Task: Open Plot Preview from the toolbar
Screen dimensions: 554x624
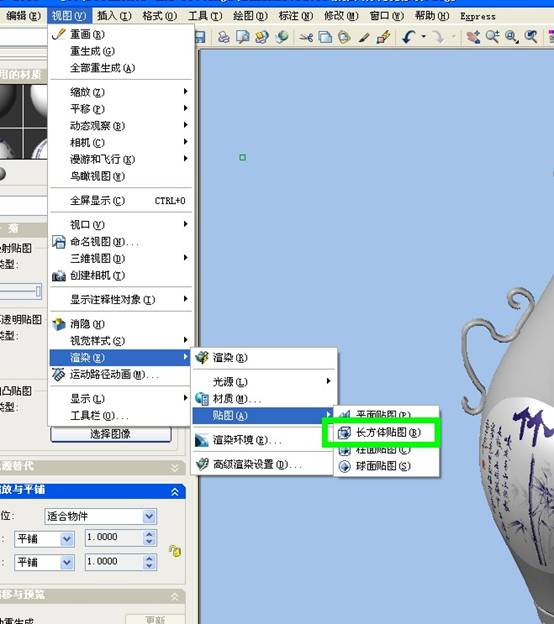Action: [242, 37]
